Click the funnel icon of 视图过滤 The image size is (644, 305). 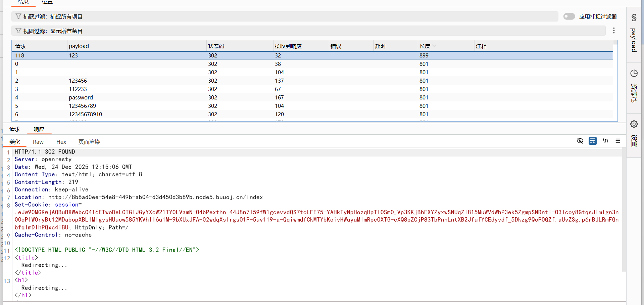pos(18,31)
